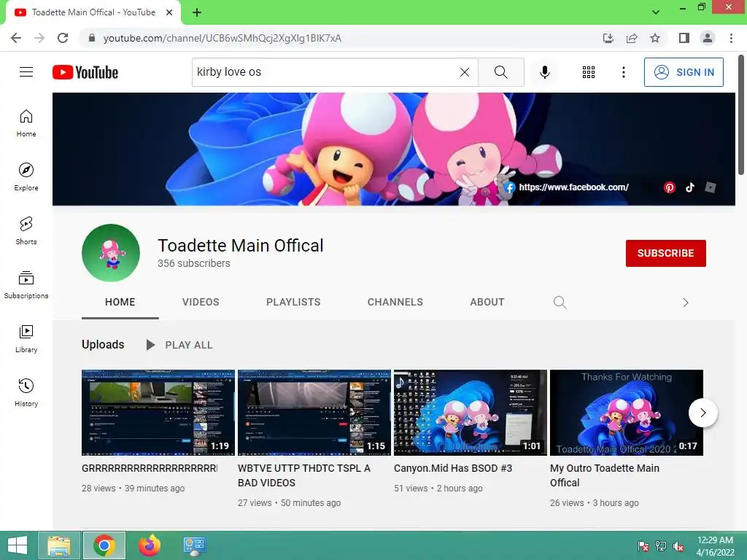Open the TikTok link on banner
Image resolution: width=747 pixels, height=560 pixels.
pos(690,187)
